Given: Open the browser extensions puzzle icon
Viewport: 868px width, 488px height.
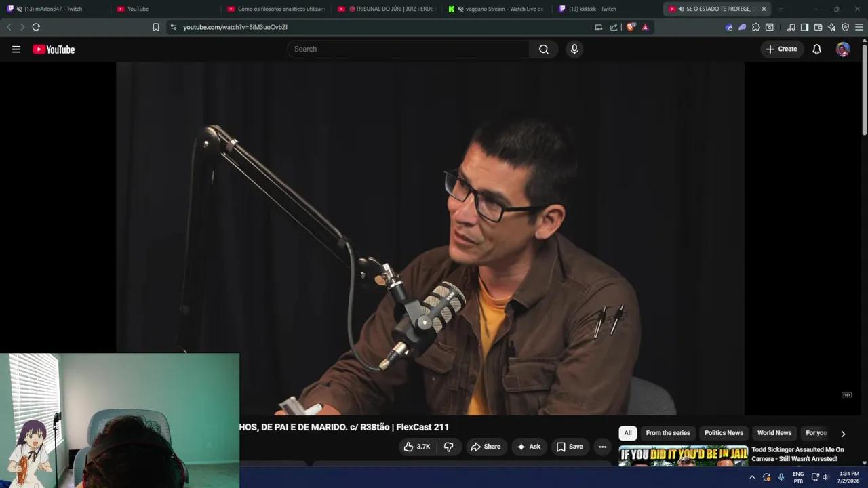Looking at the screenshot, I should [756, 27].
